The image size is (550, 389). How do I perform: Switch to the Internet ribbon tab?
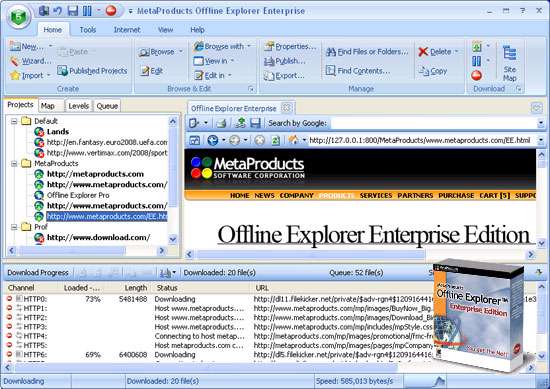click(x=127, y=30)
